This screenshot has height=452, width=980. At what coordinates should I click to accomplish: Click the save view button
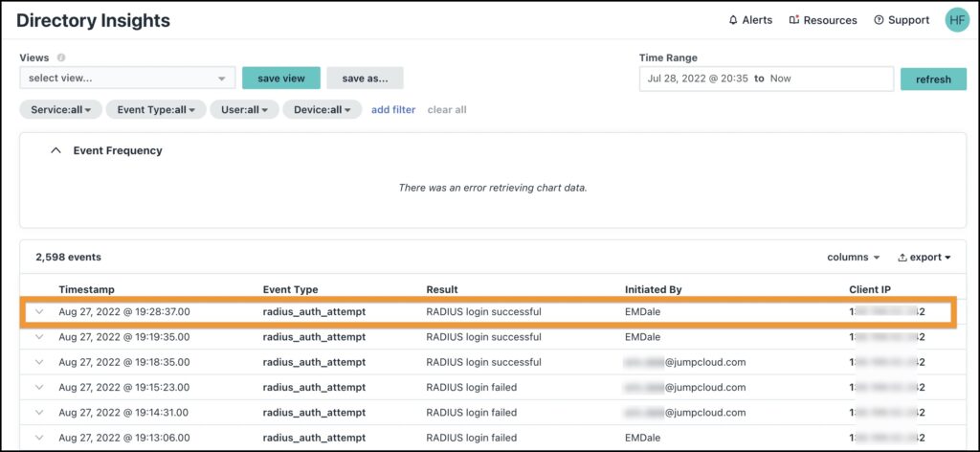pyautogui.click(x=280, y=79)
